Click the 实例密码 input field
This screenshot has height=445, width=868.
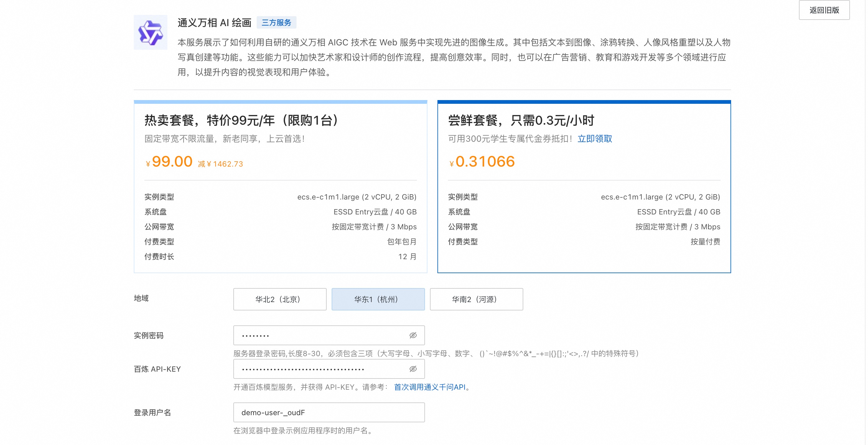320,335
